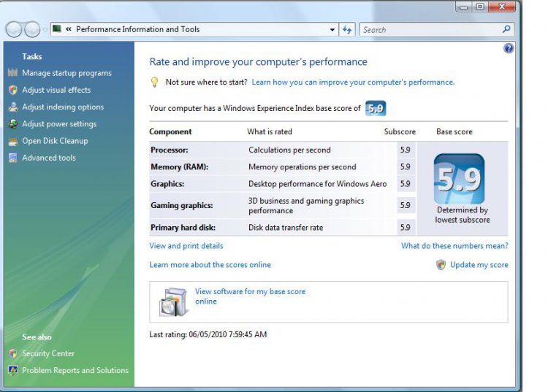Click Update my score
548x392 pixels.
pos(479,265)
